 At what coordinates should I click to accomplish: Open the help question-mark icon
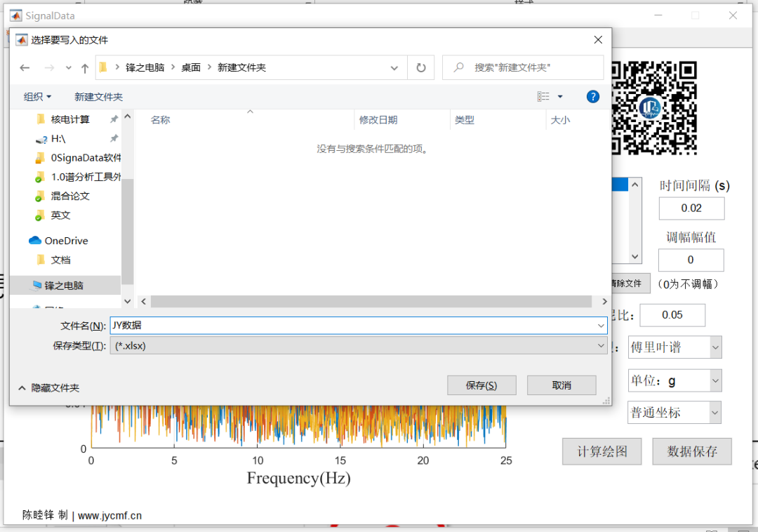coord(593,96)
